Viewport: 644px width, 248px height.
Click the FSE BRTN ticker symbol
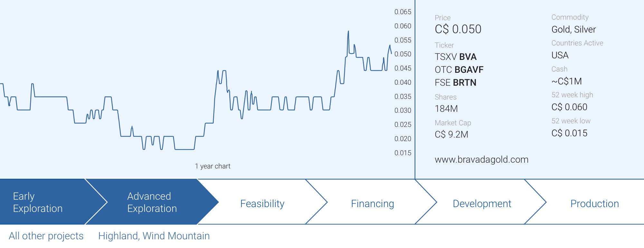[x=456, y=82]
